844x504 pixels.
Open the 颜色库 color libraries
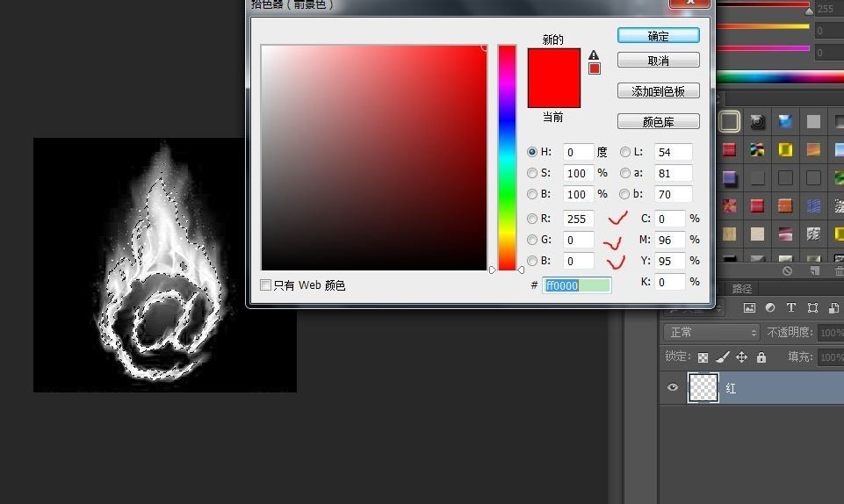[658, 121]
